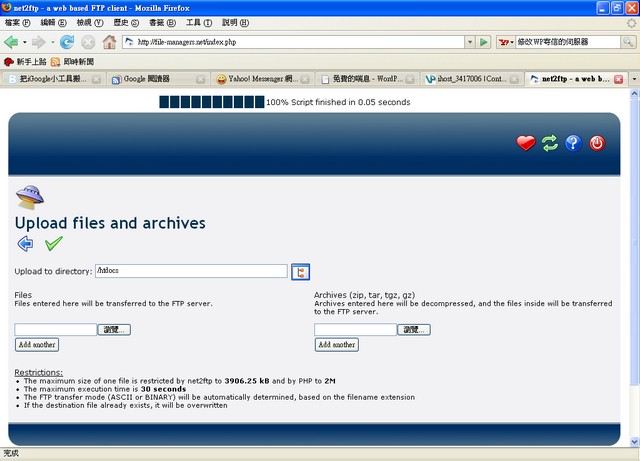Screen dimensions: 640x461
Task: Click the Archives path text field
Action: tap(356, 330)
